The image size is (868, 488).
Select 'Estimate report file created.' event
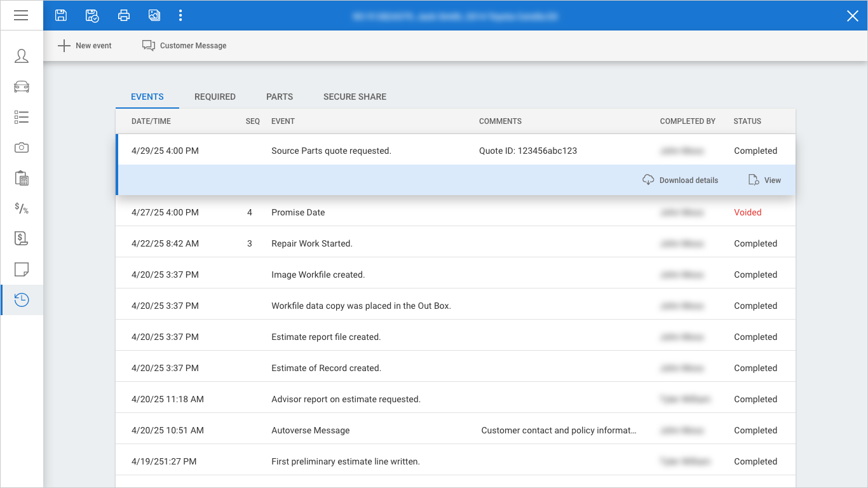pyautogui.click(x=326, y=337)
